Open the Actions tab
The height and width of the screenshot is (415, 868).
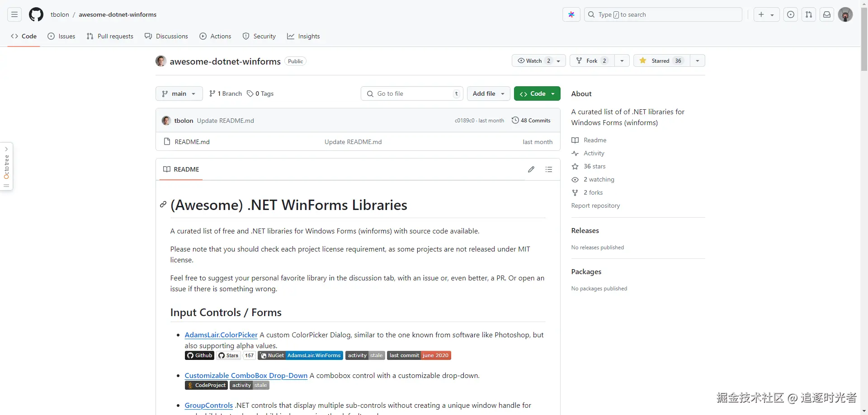pos(215,36)
